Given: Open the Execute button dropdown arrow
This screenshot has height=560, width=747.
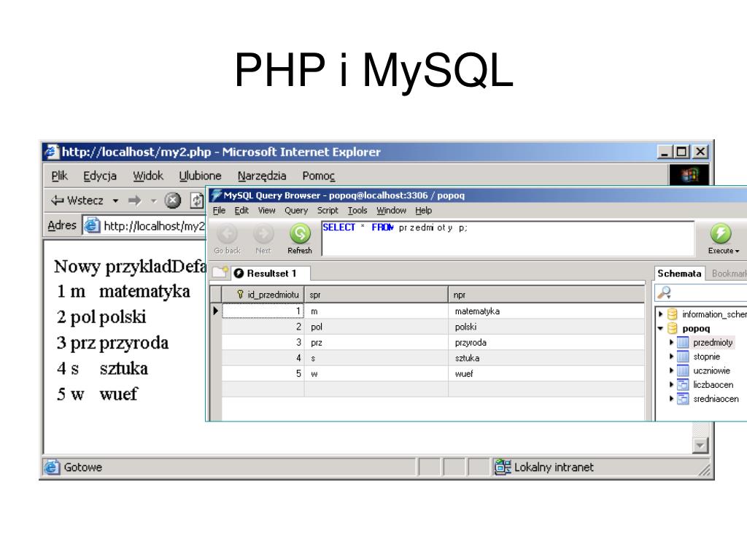Looking at the screenshot, I should coord(737,251).
